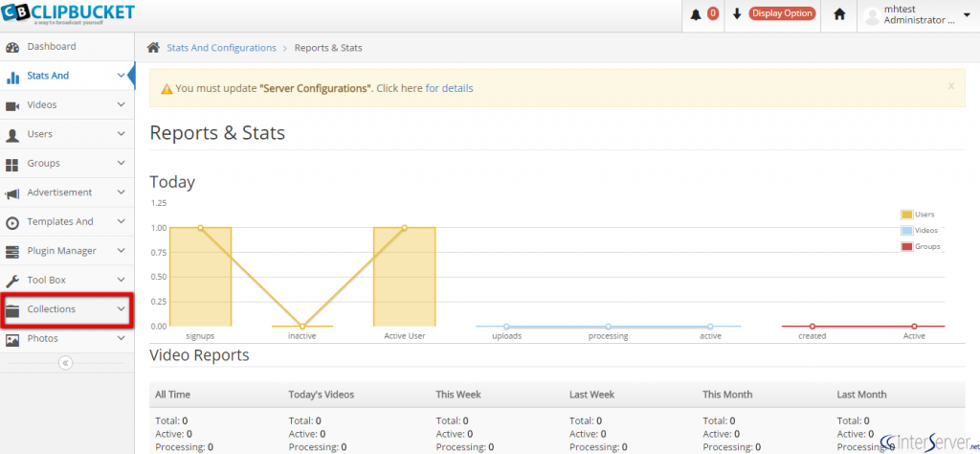Click the Photos picture icon

[11, 340]
